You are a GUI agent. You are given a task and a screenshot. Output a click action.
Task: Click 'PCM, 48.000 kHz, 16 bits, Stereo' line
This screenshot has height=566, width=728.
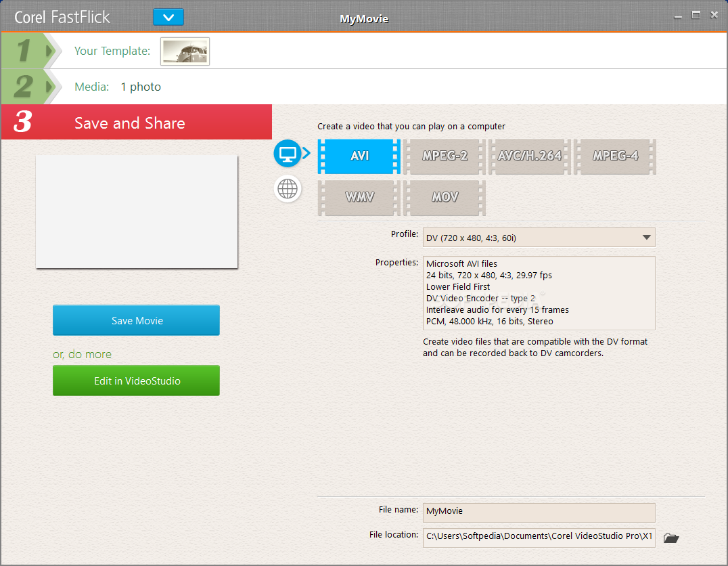[489, 321]
